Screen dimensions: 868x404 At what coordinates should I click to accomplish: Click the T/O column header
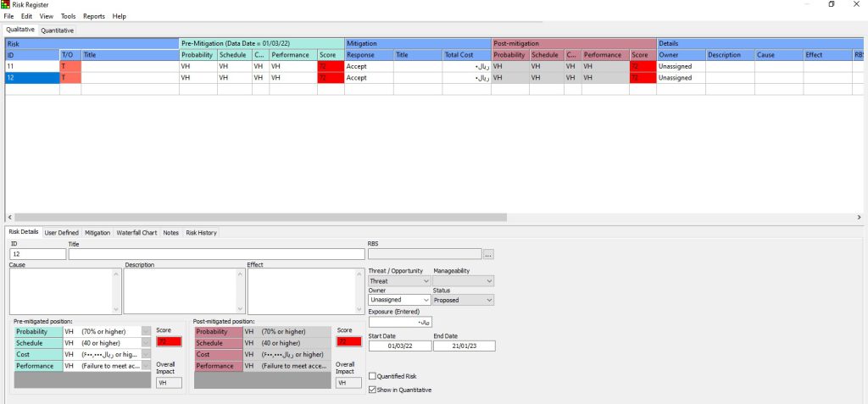point(70,55)
